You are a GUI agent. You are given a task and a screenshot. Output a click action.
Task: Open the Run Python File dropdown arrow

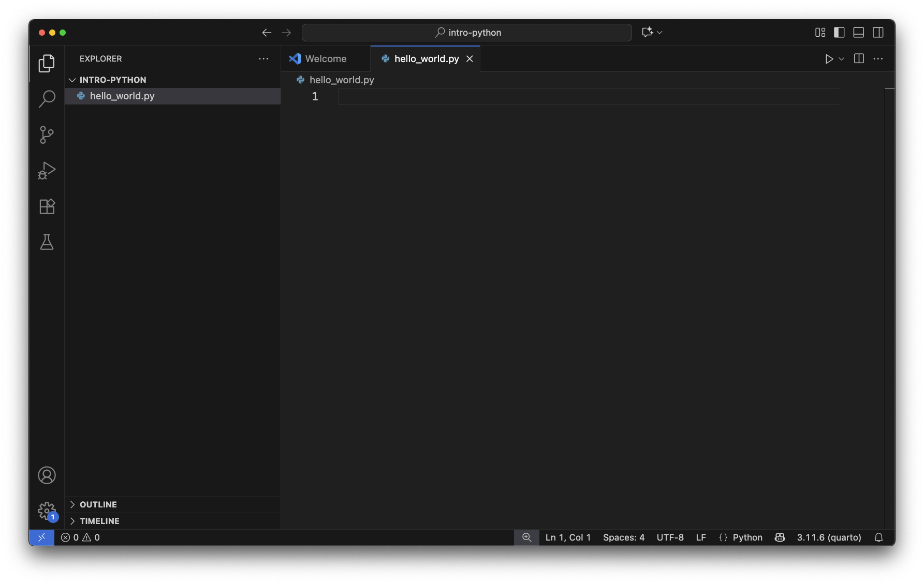tap(842, 59)
